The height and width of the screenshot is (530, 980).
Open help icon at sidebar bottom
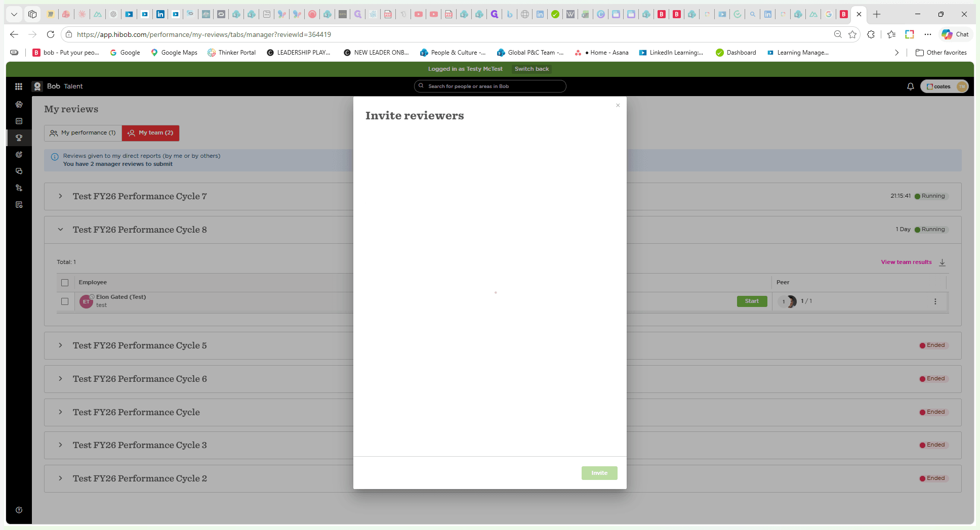tap(19, 510)
